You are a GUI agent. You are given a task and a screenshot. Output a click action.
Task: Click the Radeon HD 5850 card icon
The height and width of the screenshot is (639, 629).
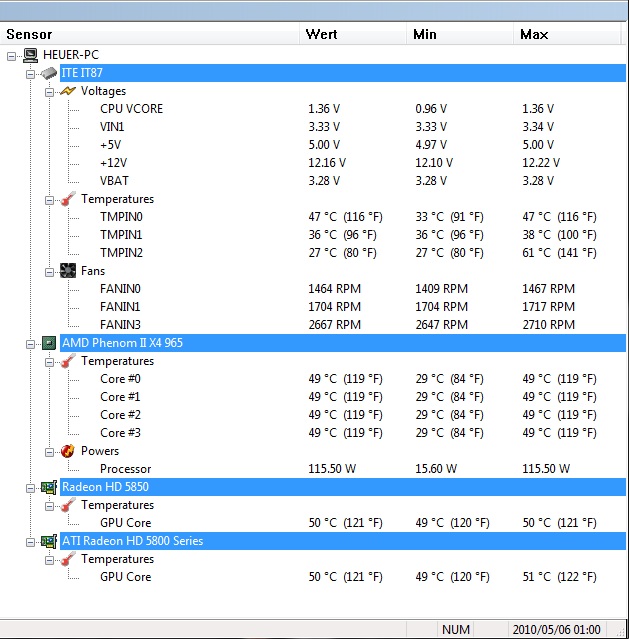tap(49, 487)
